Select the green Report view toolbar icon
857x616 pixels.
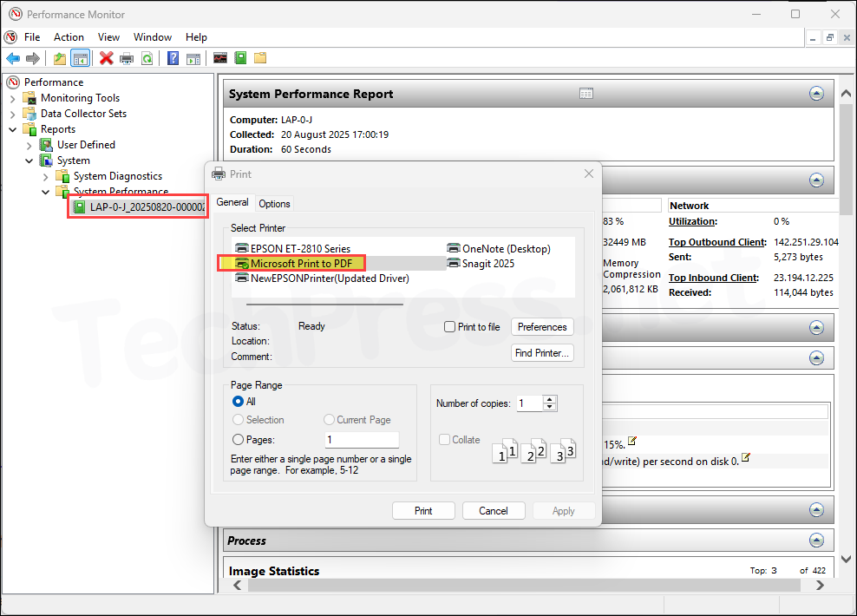tap(240, 58)
